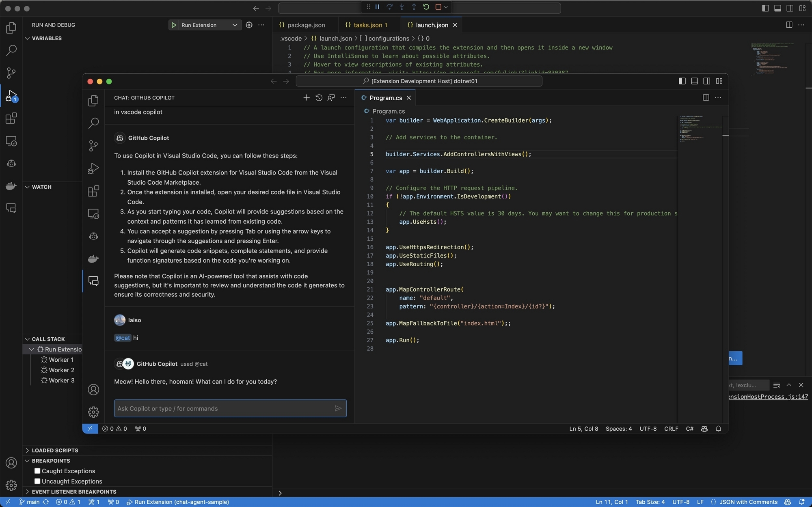Open launch.json settings via gear icon

click(x=249, y=25)
